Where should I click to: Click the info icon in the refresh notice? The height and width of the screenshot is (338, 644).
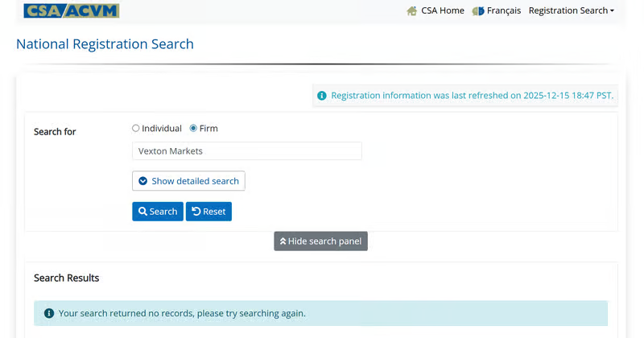pyautogui.click(x=322, y=96)
